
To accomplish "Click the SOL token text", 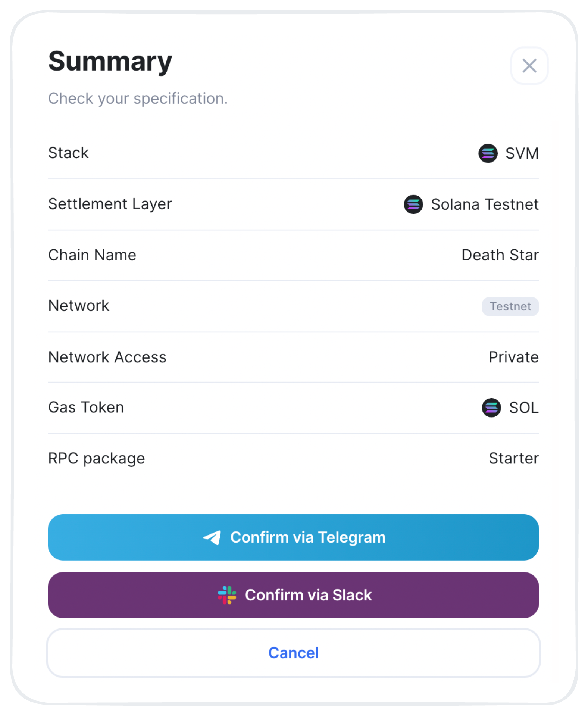I will [524, 408].
